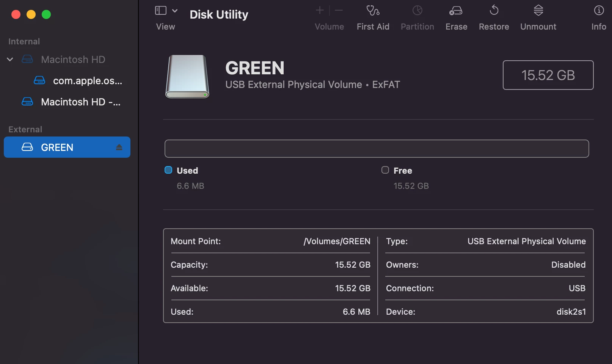Click the USB External Physical Volume type value
This screenshot has width=612, height=364.
tap(527, 241)
